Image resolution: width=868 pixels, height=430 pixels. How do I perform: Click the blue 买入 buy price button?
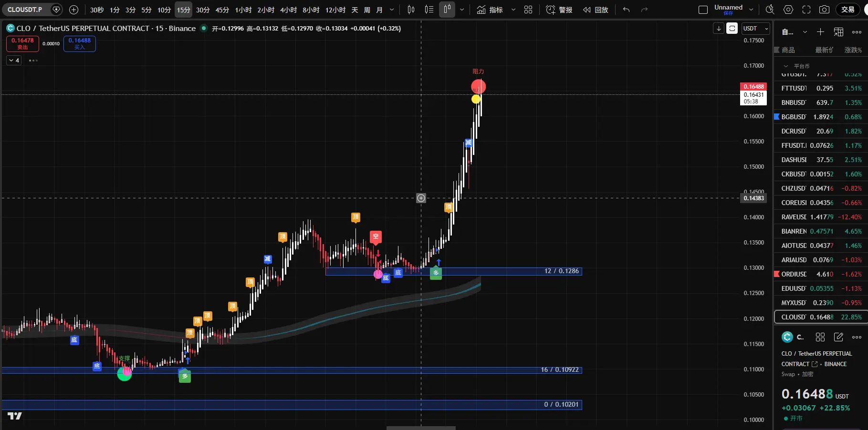tap(79, 43)
